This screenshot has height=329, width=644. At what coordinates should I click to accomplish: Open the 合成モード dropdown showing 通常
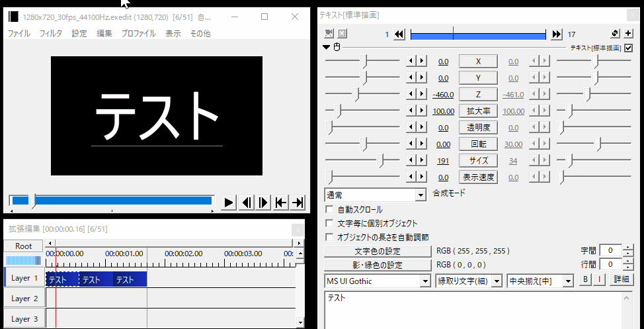375,195
